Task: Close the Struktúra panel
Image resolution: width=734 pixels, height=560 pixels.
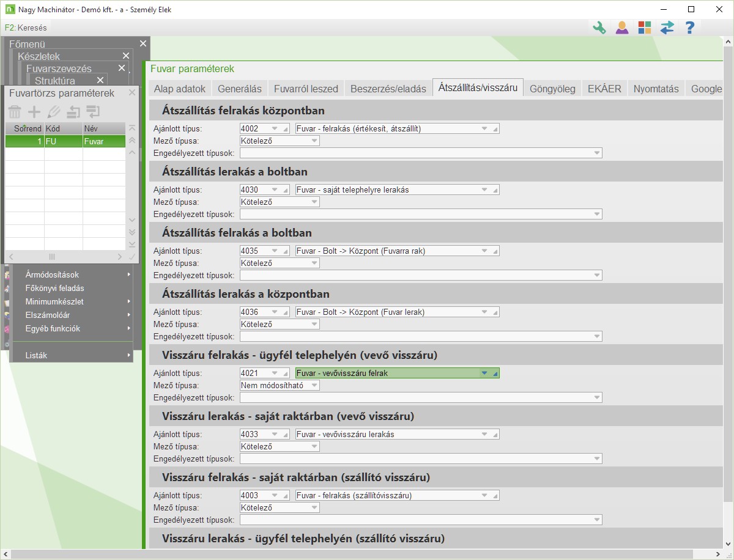Action: tap(100, 80)
